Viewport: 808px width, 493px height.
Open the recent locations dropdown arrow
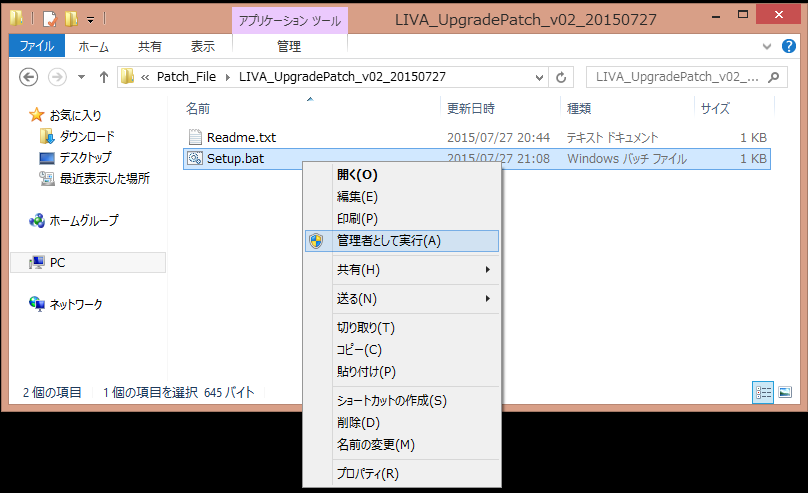[81, 77]
